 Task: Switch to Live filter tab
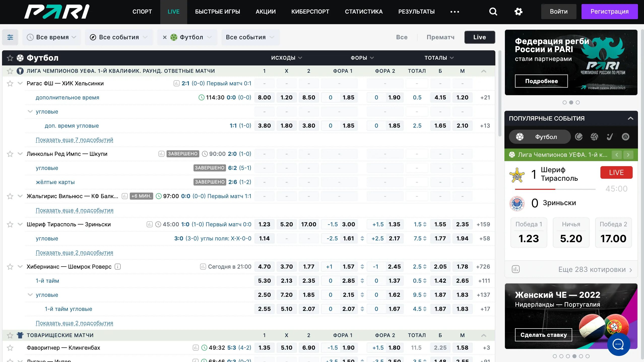(480, 37)
